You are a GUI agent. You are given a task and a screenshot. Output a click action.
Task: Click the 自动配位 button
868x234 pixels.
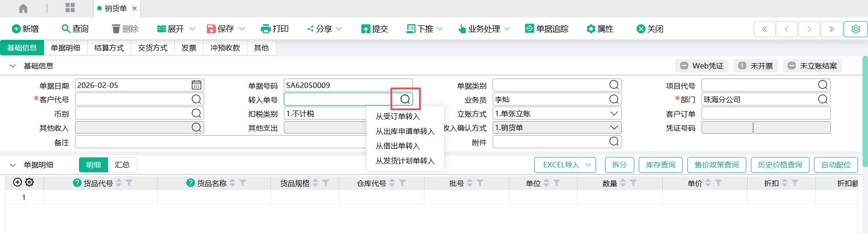[835, 165]
